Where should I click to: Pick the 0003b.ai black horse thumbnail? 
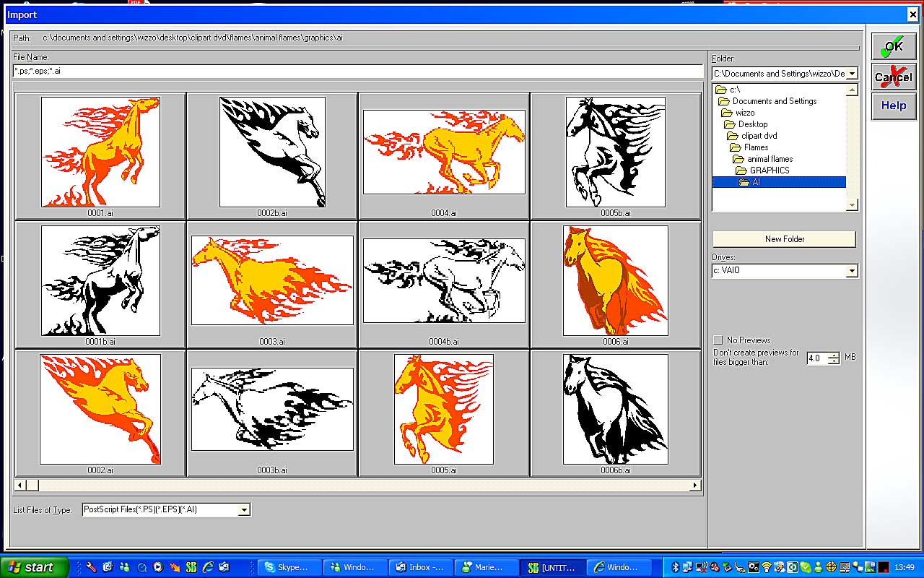(x=272, y=410)
